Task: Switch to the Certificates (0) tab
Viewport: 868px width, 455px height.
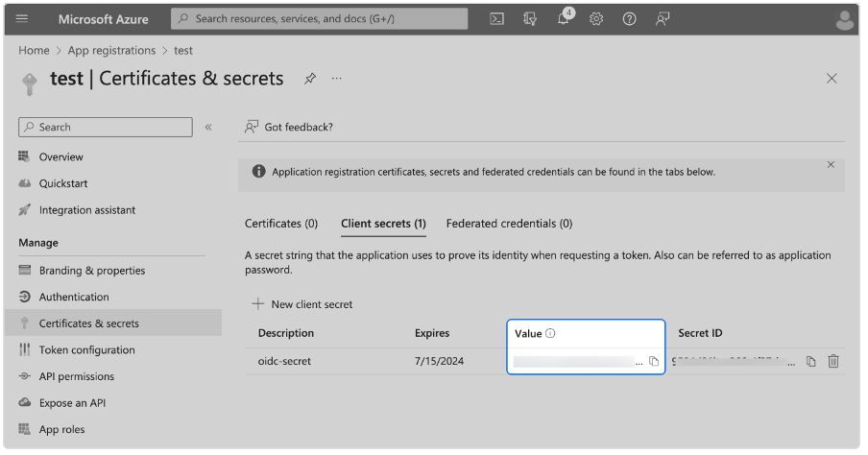Action: tap(281, 224)
